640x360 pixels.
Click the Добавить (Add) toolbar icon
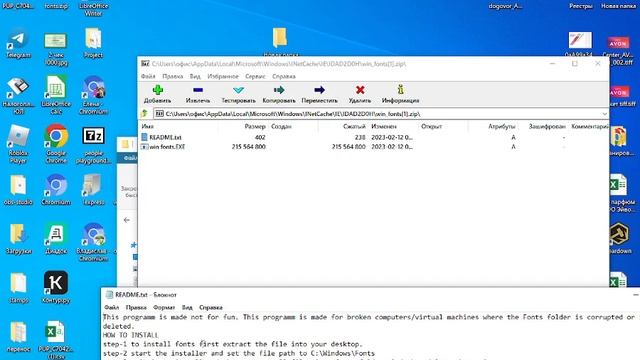click(x=158, y=90)
